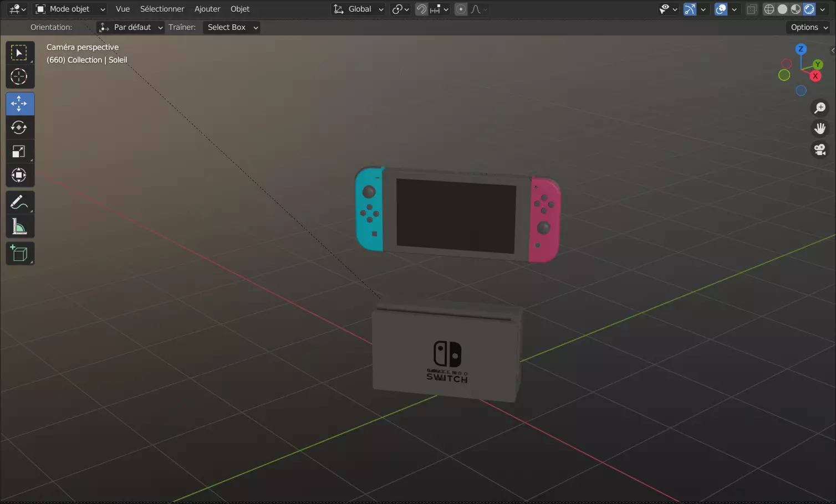Screen dimensions: 836x504
Task: Click the sidebar expand arrow
Action: pyautogui.click(x=833, y=51)
